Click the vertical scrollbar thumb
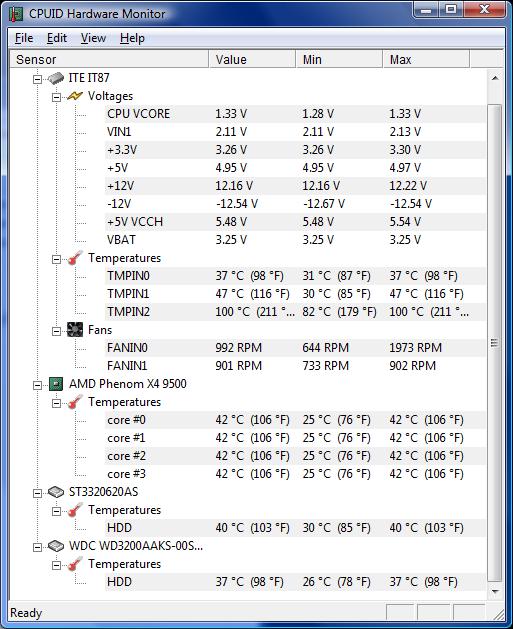The height and width of the screenshot is (629, 513). pyautogui.click(x=495, y=343)
